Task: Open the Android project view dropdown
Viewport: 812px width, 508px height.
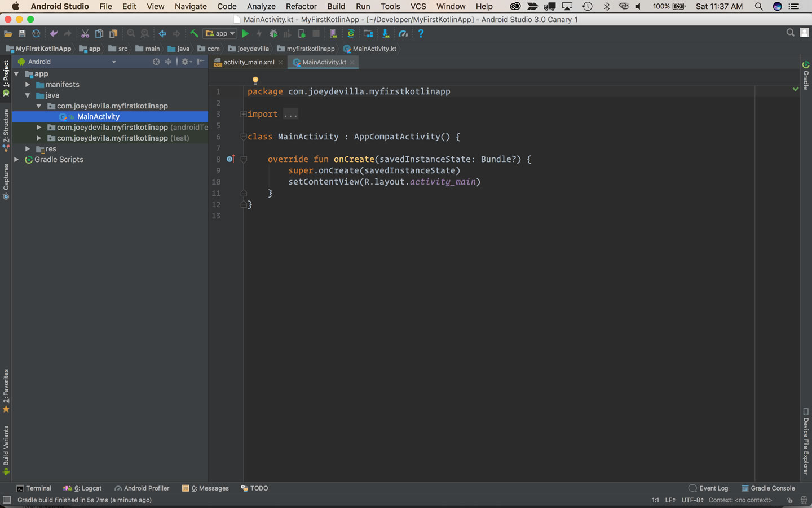Action: (67, 62)
